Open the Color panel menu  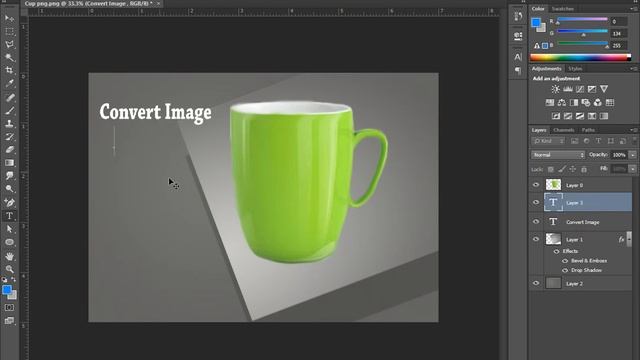[x=635, y=9]
